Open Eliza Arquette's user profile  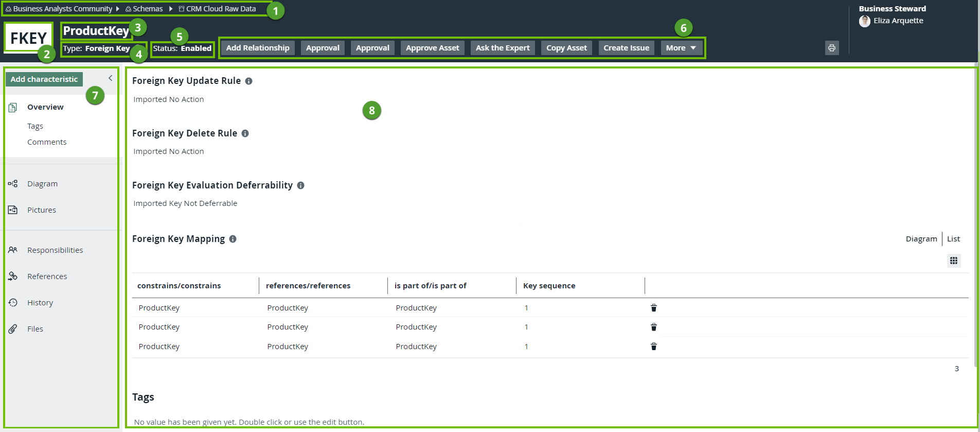point(898,21)
